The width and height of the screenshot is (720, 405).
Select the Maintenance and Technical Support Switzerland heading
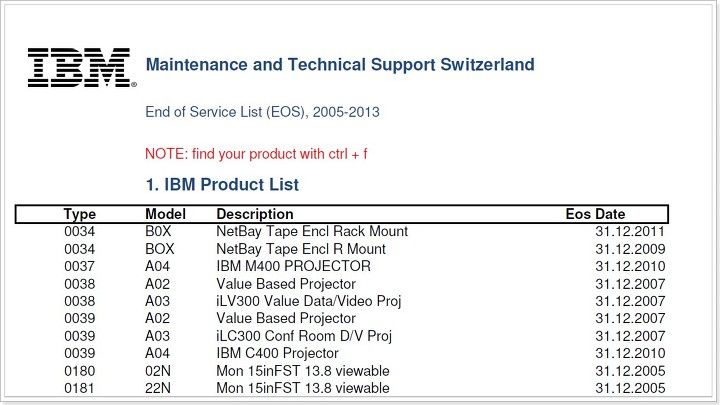point(340,65)
